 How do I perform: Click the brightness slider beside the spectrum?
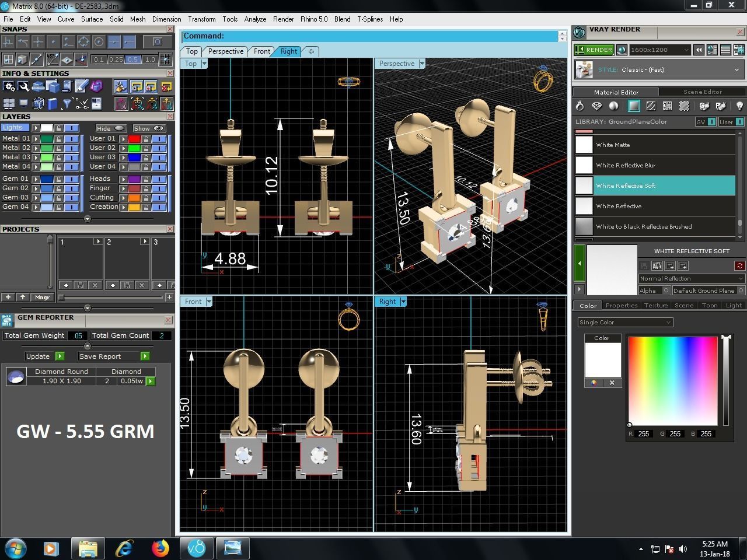tap(725, 380)
